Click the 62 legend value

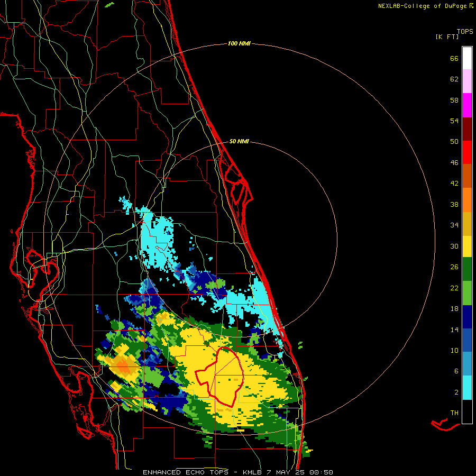pyautogui.click(x=454, y=79)
